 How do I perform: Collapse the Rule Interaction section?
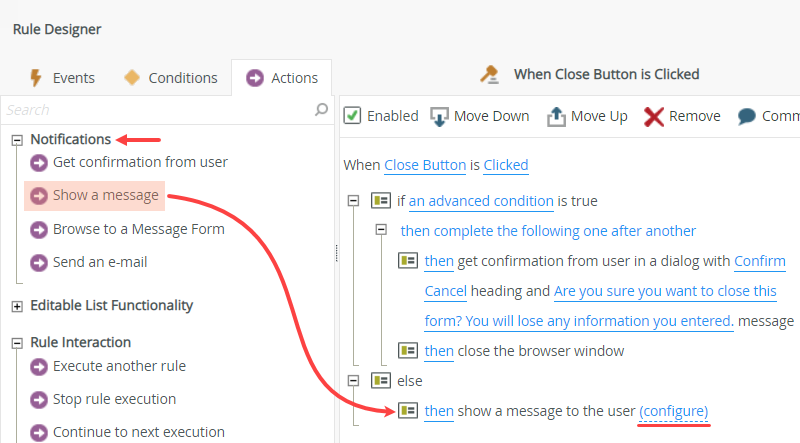pyautogui.click(x=17, y=343)
